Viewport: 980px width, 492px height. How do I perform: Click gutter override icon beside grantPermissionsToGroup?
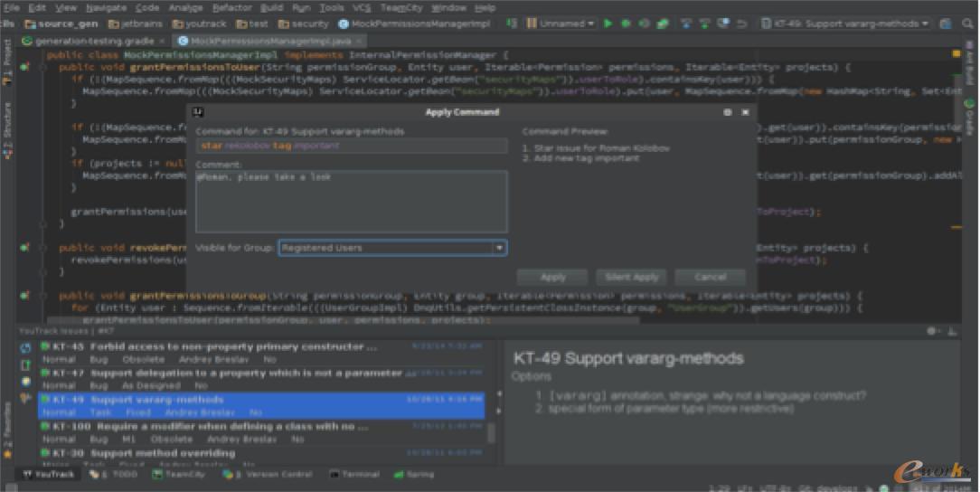pyautogui.click(x=25, y=296)
